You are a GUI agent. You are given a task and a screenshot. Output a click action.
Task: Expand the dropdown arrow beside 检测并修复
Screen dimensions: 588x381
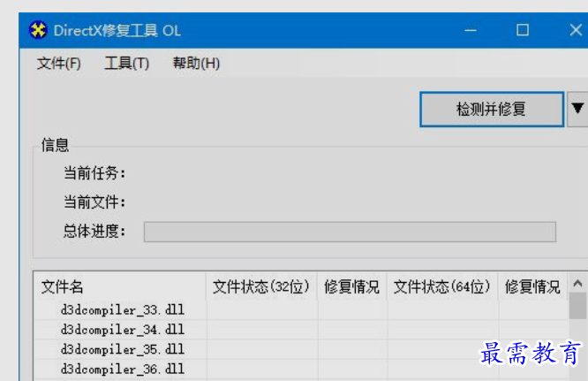577,110
